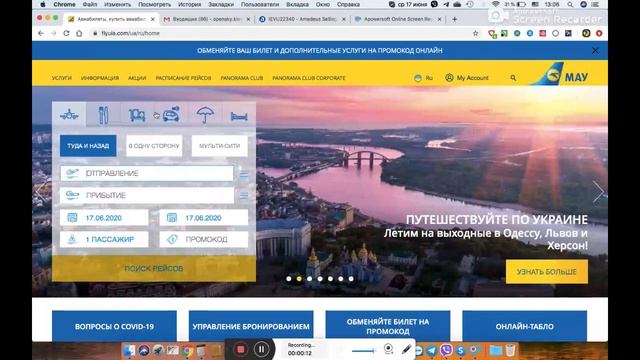Open the 1 ПАССАЖИР passenger selector
The width and height of the screenshot is (640, 360).
(x=104, y=239)
